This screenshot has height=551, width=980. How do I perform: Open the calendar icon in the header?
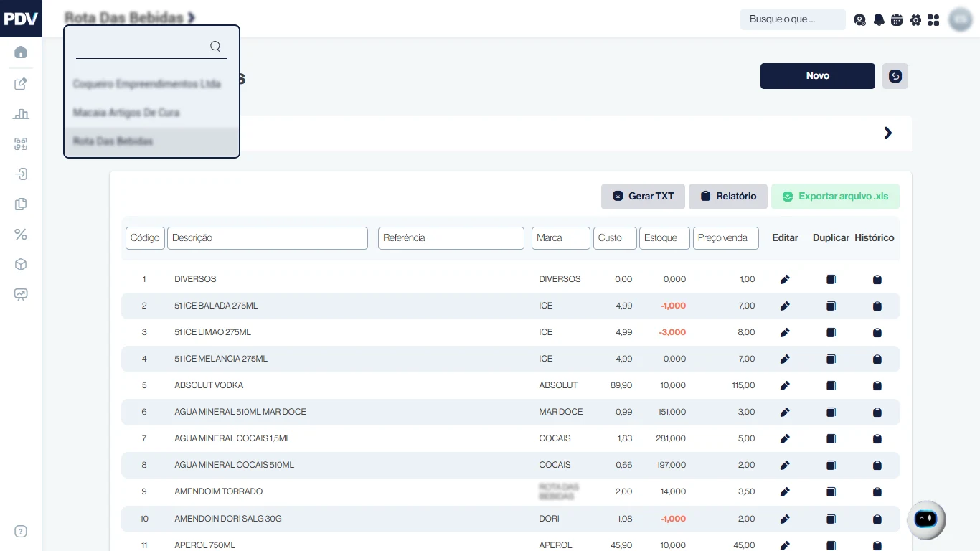pyautogui.click(x=897, y=19)
